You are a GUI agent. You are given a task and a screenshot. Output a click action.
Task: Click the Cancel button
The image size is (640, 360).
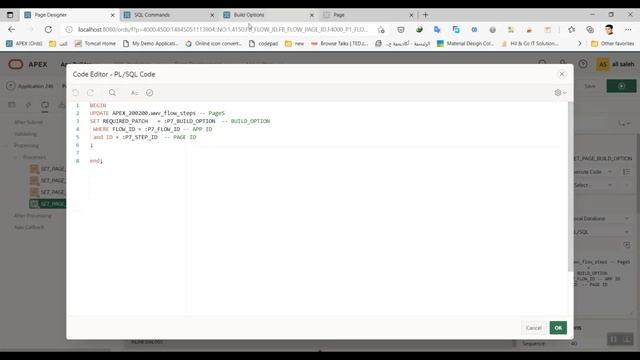pyautogui.click(x=533, y=328)
